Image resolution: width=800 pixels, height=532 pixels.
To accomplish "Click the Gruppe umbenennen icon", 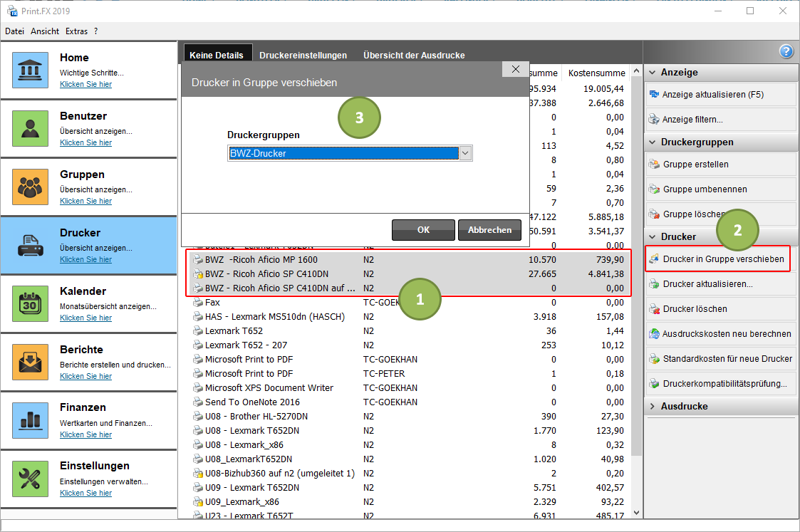I will tap(654, 189).
